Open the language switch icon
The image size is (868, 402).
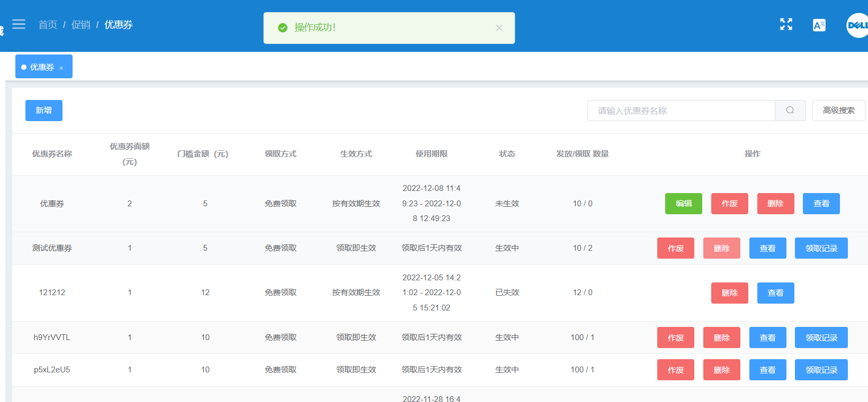pos(819,25)
